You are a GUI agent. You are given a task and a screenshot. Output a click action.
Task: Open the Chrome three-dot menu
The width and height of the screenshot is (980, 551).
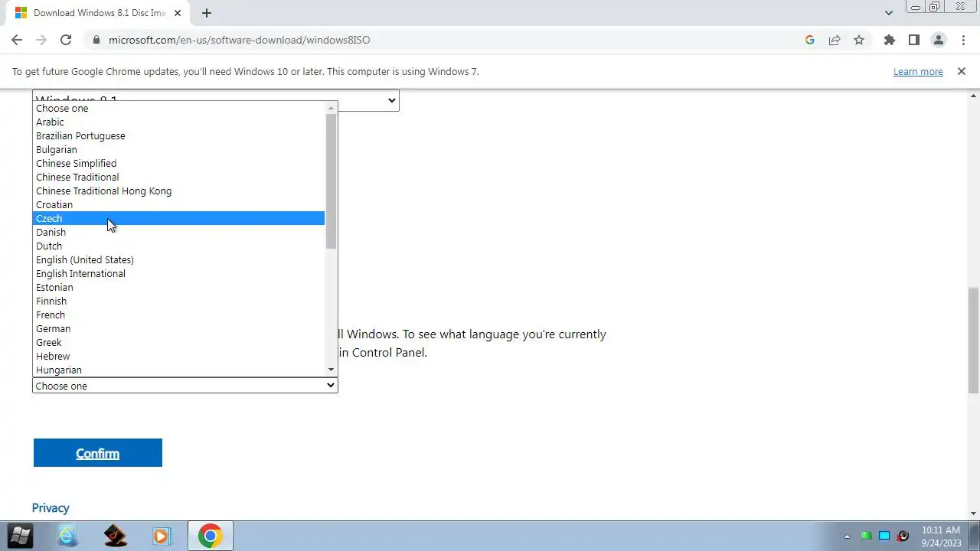coord(963,40)
